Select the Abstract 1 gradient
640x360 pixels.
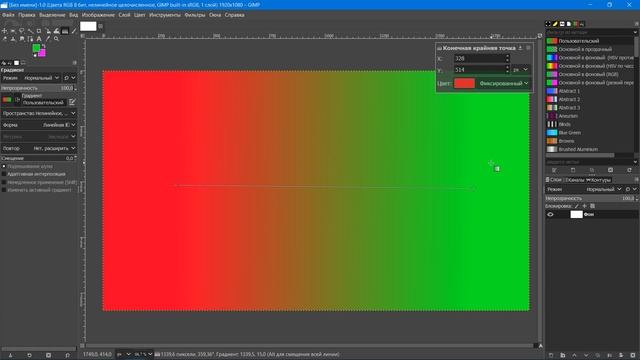coord(590,91)
